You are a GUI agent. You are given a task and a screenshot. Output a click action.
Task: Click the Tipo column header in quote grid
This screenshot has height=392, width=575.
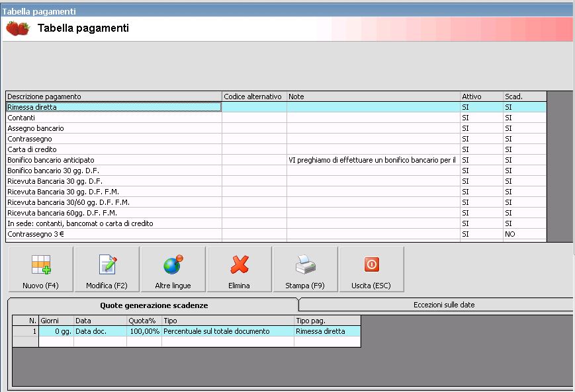[228, 321]
